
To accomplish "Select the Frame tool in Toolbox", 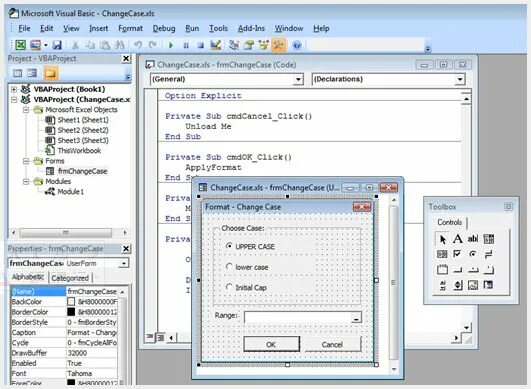I will click(442, 269).
